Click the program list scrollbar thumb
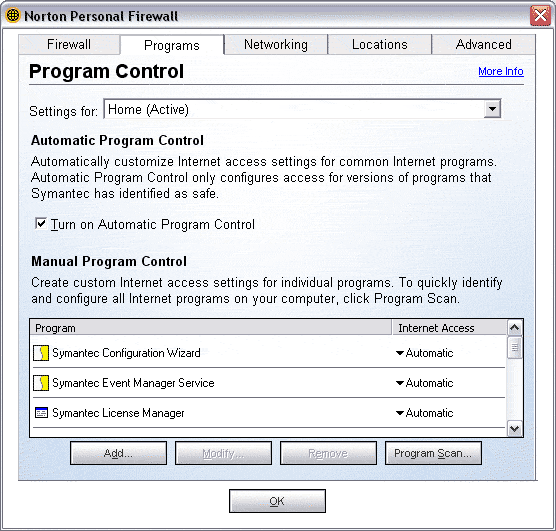This screenshot has width=556, height=531. point(515,348)
